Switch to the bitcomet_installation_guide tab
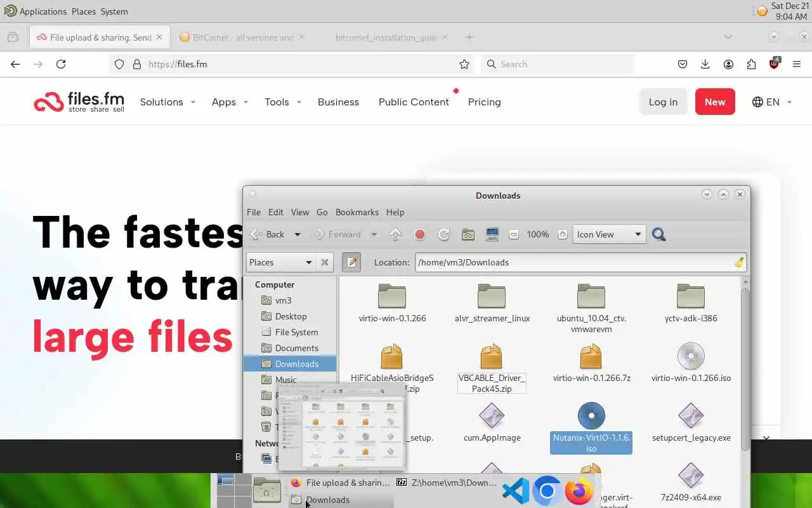The image size is (812, 508). 385,37
